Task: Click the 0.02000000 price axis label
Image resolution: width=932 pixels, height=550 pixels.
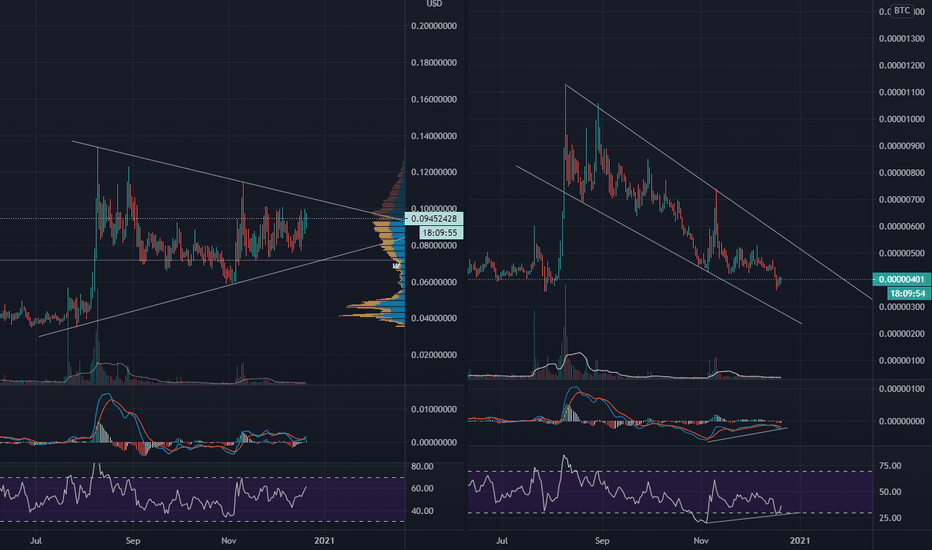Action: click(434, 355)
